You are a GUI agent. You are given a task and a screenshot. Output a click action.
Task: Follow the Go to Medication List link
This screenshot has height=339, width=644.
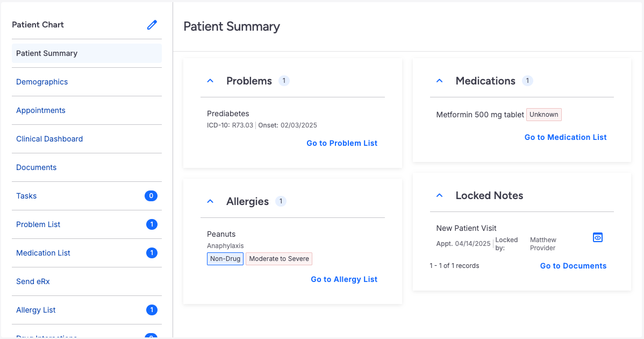[566, 137]
